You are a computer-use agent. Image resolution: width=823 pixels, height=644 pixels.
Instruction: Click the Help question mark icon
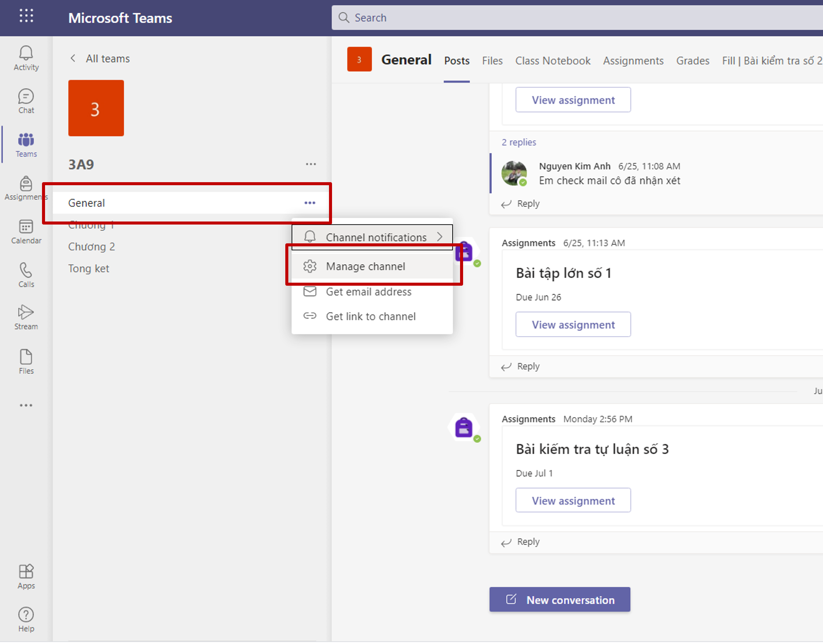26,619
